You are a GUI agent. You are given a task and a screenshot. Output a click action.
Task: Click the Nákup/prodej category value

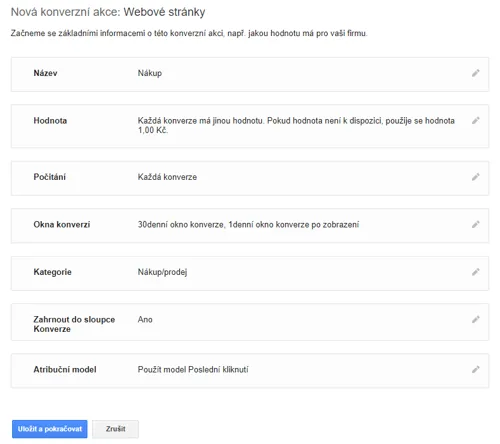coord(162,272)
